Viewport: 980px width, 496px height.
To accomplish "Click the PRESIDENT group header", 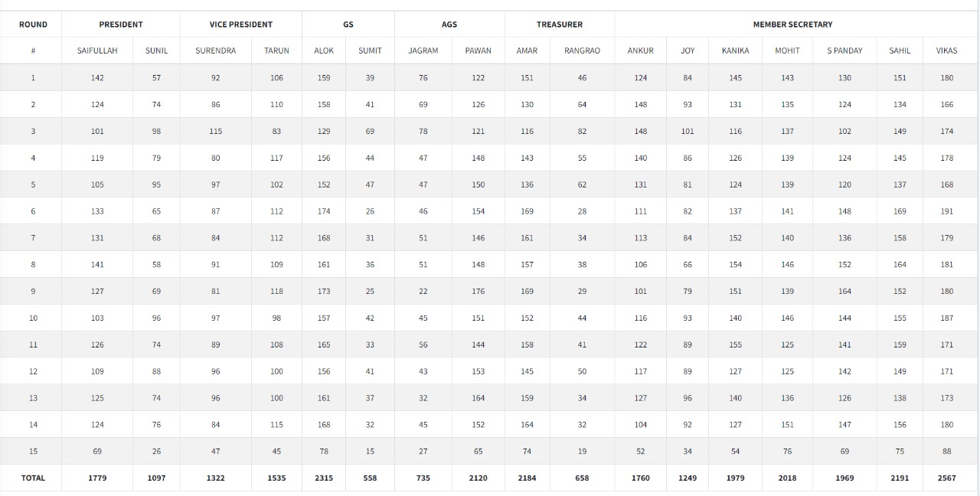I will (x=120, y=24).
